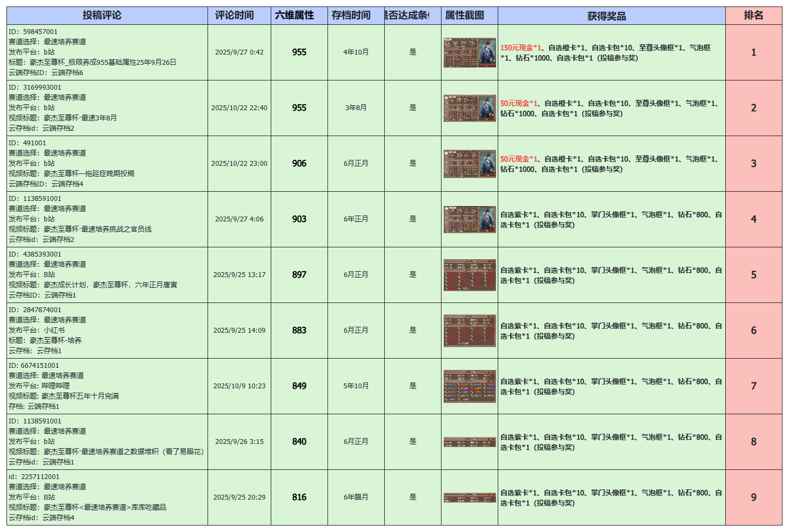
Task: Open the screenshot thumbnail in the 903 row
Action: click(470, 219)
